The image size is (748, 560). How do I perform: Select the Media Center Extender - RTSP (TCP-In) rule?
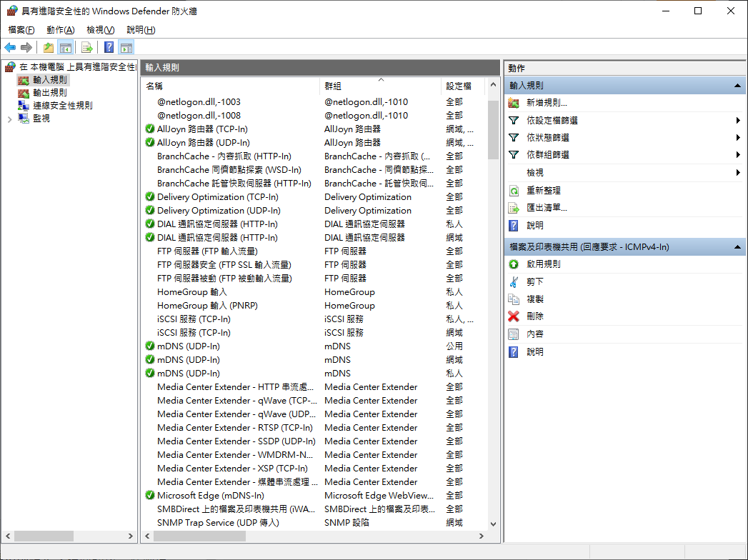click(235, 427)
